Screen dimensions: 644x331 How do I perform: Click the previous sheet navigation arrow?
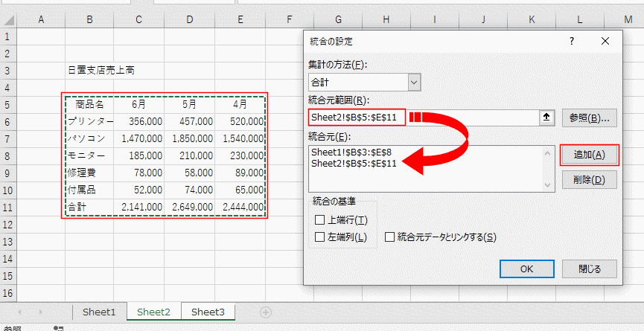[20, 312]
